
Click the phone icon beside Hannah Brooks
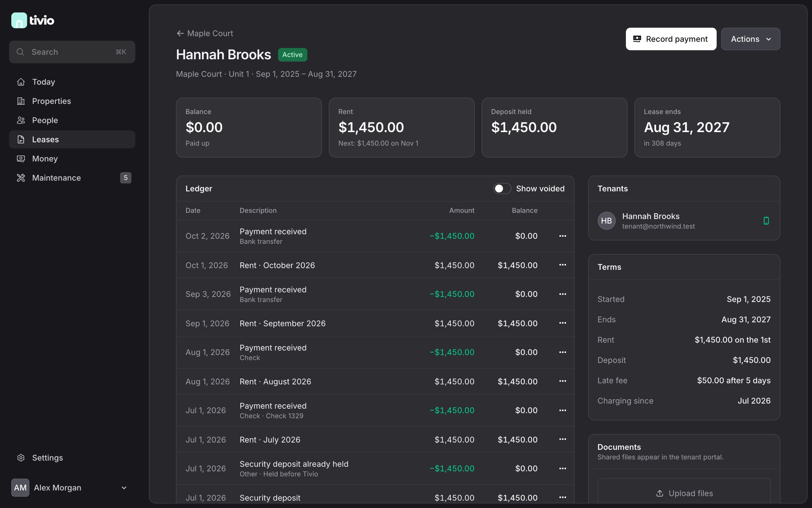(766, 221)
